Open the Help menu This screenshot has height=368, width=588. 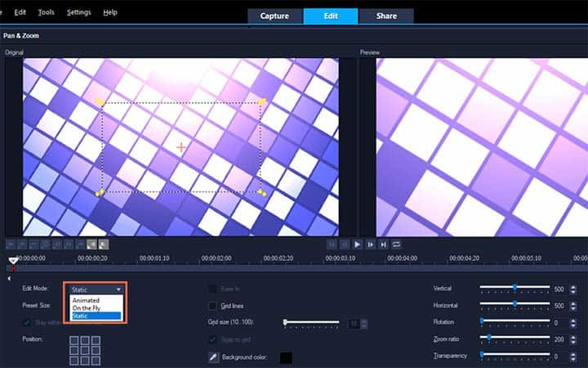110,12
